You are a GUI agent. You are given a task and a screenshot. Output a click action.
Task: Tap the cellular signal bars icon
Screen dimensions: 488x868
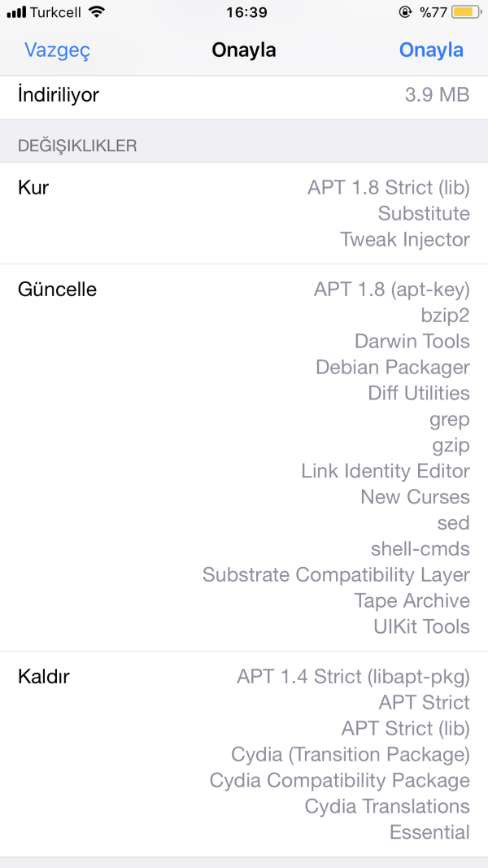tap(16, 12)
